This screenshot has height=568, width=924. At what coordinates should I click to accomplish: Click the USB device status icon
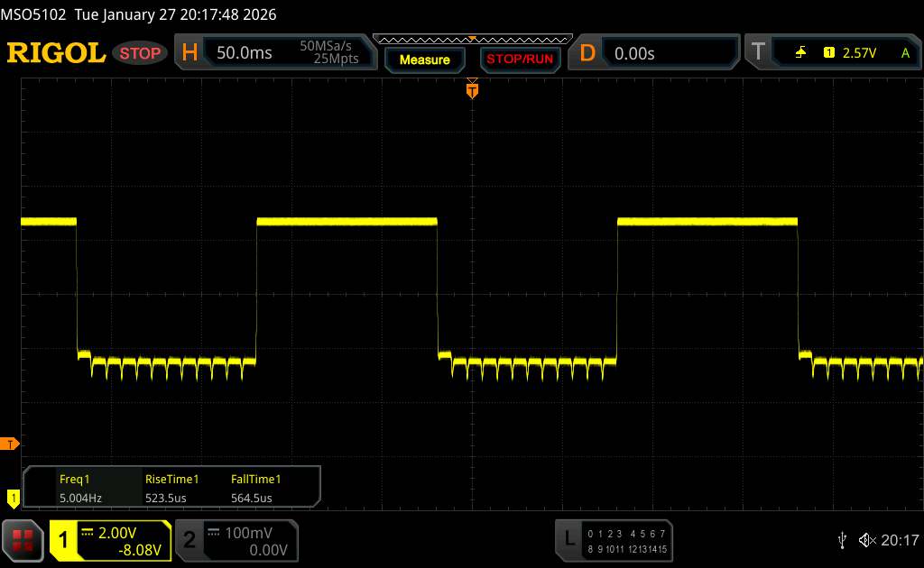click(843, 539)
